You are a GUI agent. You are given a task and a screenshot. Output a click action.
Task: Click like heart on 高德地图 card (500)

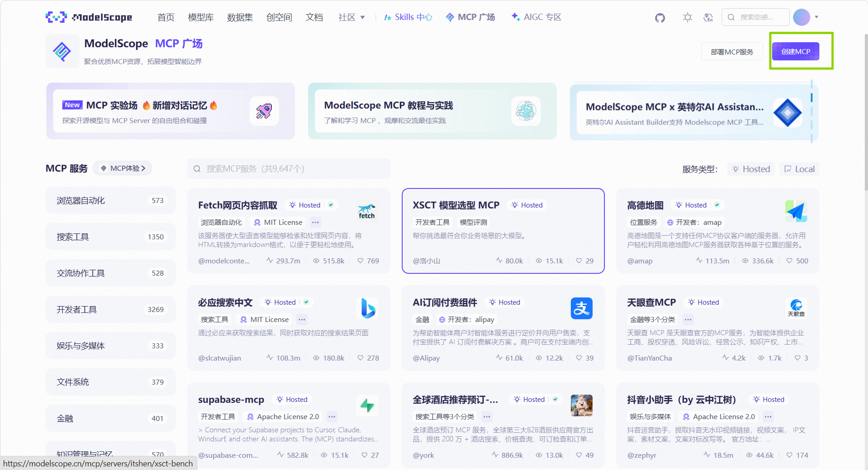pos(789,261)
